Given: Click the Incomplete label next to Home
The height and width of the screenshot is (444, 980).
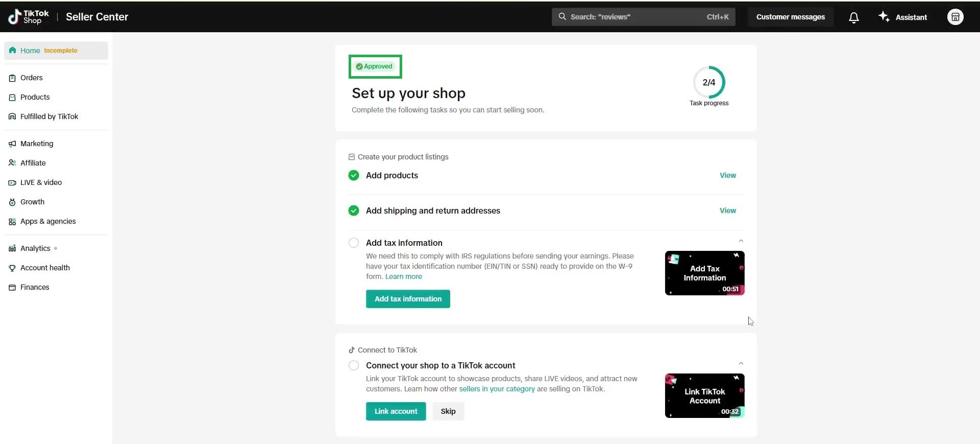Looking at the screenshot, I should 61,51.
